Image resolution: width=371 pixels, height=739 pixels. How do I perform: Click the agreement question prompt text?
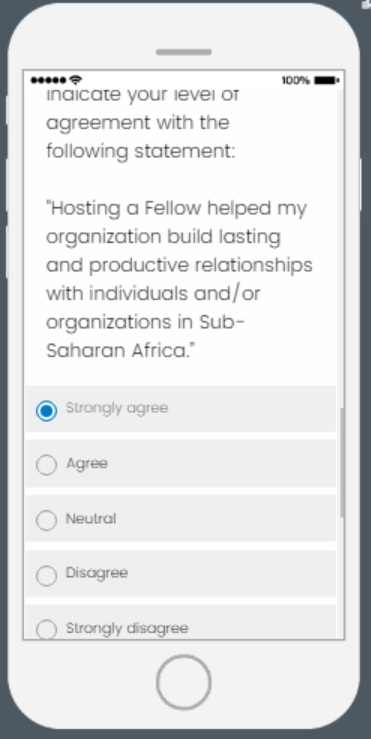140,124
